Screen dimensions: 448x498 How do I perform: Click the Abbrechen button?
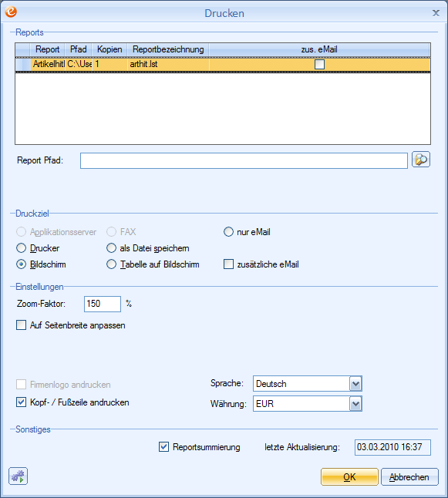409,476
